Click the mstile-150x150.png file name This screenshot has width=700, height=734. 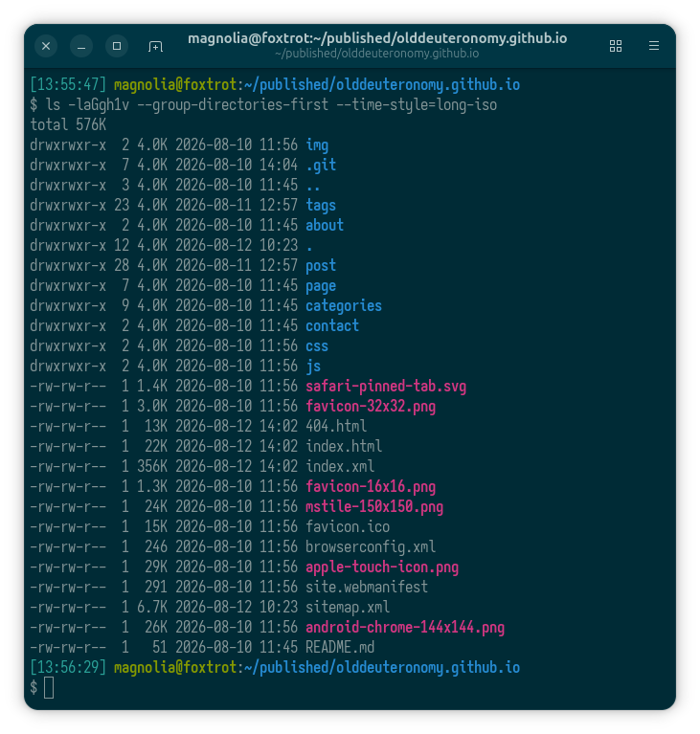pos(374,507)
